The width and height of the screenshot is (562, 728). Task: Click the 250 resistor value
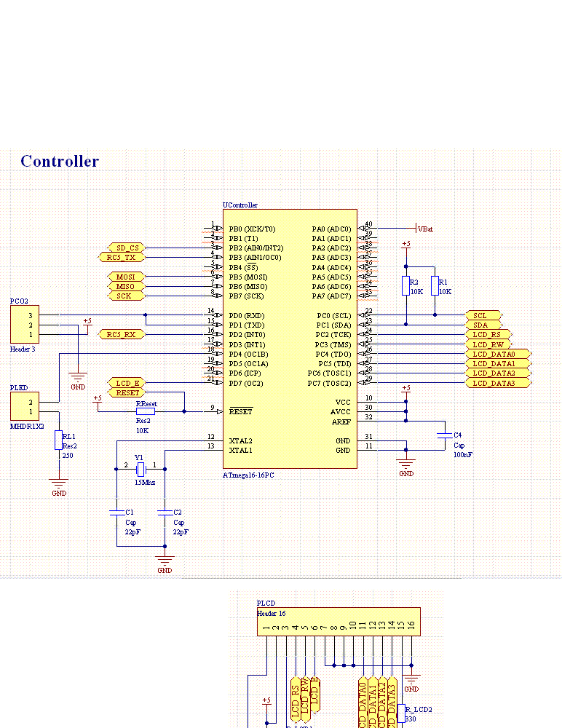[x=68, y=456]
